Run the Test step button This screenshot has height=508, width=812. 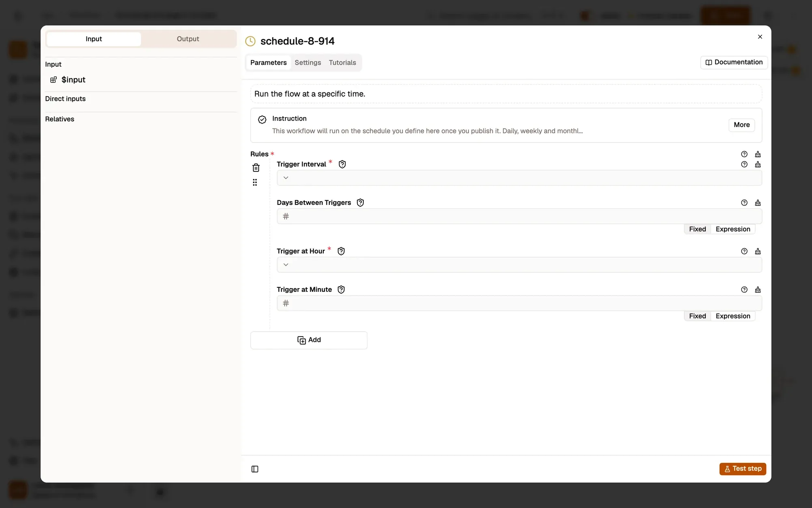click(743, 469)
